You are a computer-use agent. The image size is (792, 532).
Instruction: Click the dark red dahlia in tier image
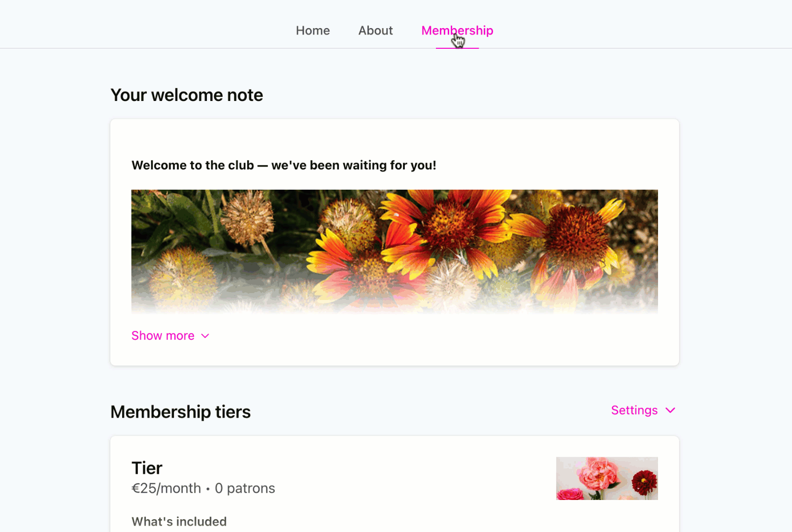point(644,482)
